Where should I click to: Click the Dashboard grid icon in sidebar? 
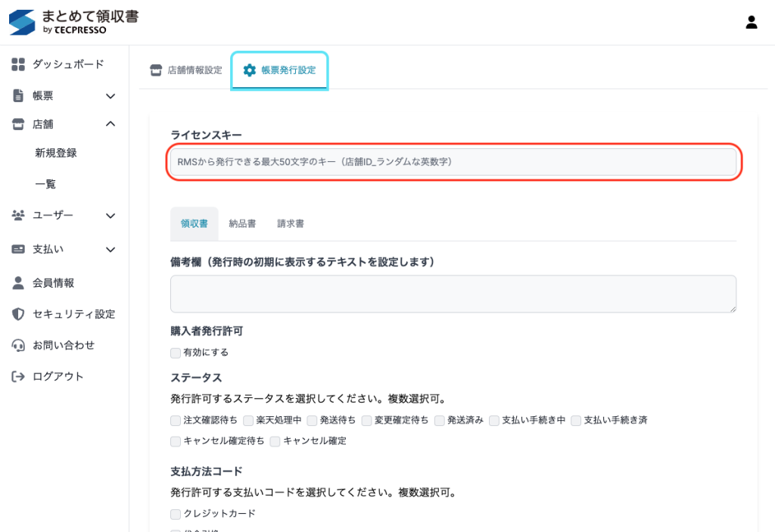click(18, 64)
